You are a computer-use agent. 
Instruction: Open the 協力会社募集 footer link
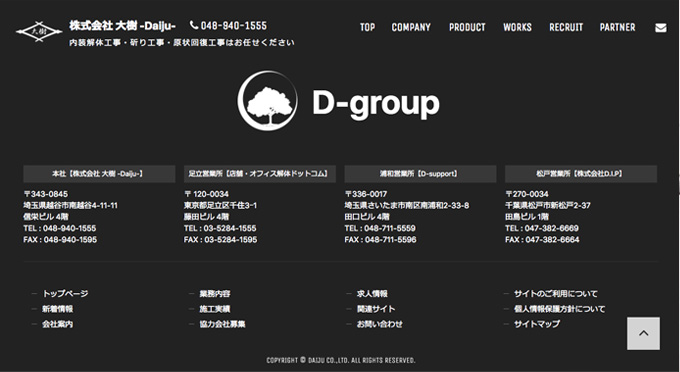pos(222,324)
